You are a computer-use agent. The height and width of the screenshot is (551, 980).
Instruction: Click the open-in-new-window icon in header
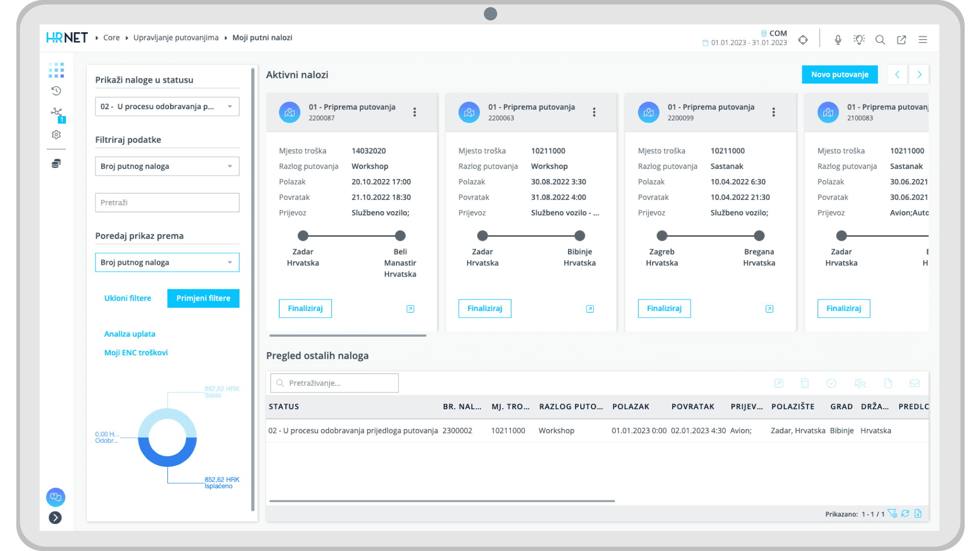[901, 40]
